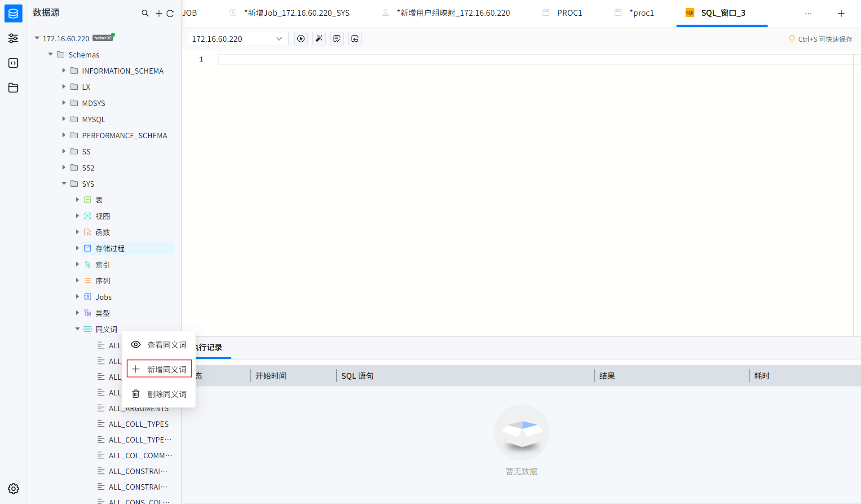This screenshot has width=861, height=504.
Task: Collapse the 172.16.60.220 connection node
Action: click(37, 38)
